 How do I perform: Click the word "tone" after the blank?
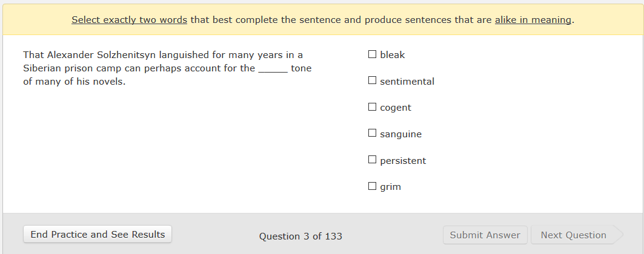301,68
